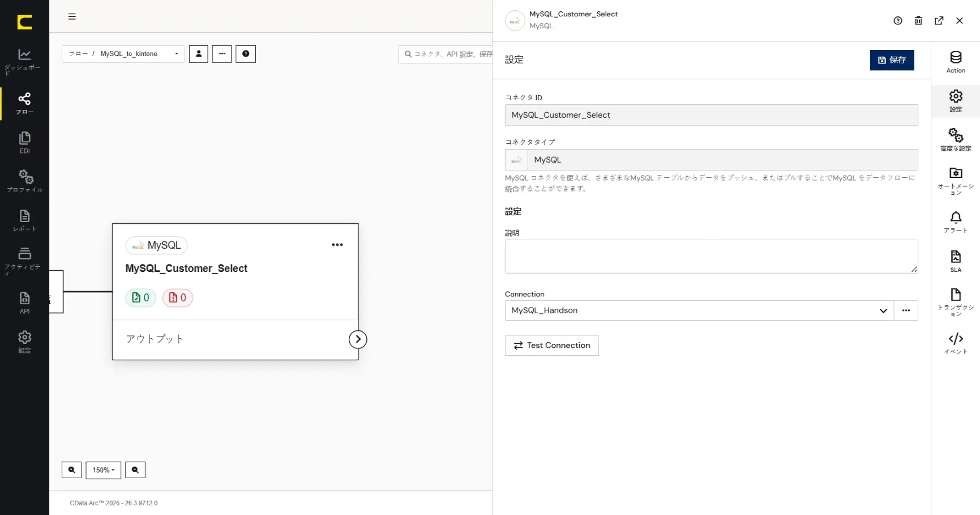Switch to the トランザクション tab
980x515 pixels.
click(x=956, y=302)
